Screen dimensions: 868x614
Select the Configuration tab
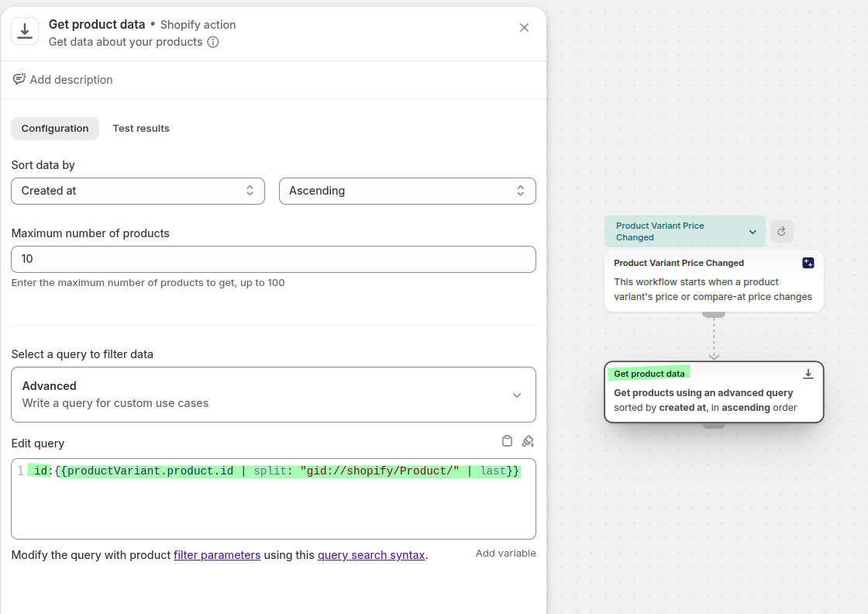[55, 129]
